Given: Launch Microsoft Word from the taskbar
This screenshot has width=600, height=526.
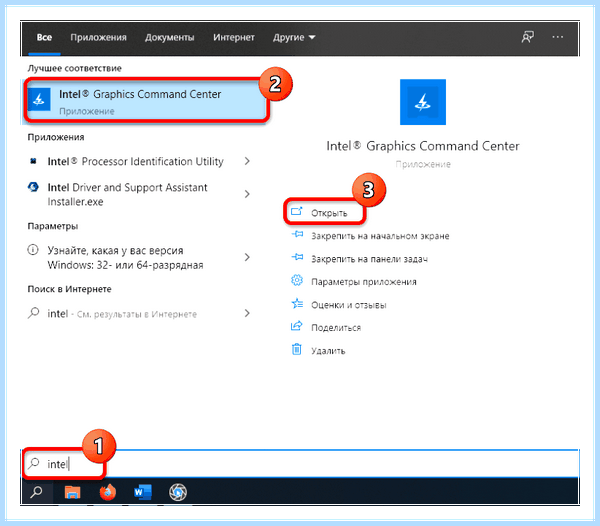Looking at the screenshot, I should (143, 492).
